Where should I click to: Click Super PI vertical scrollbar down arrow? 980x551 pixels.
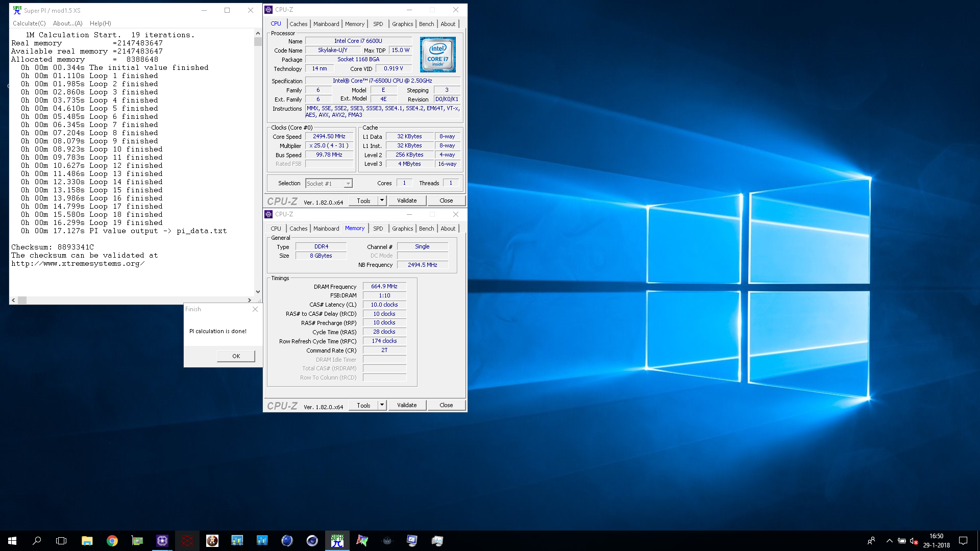258,292
